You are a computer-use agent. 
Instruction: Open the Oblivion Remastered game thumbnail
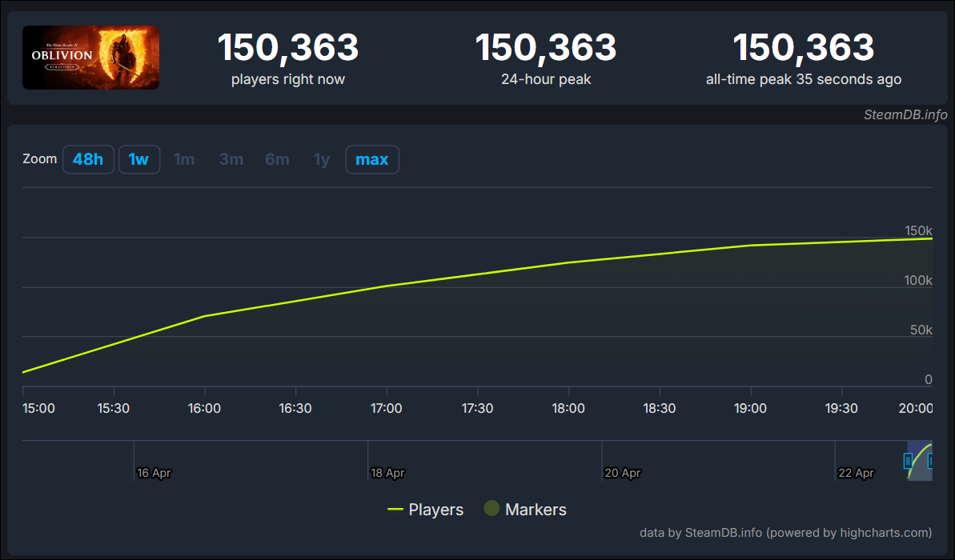pyautogui.click(x=90, y=58)
